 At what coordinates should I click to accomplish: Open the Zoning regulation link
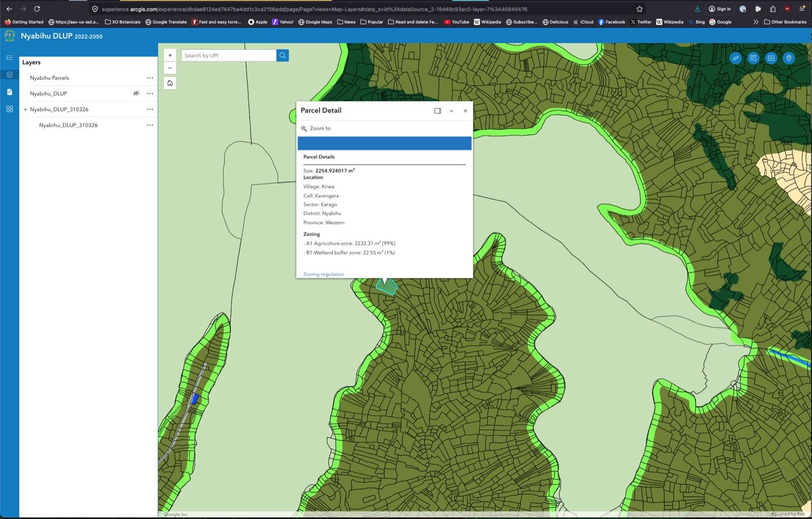(323, 274)
